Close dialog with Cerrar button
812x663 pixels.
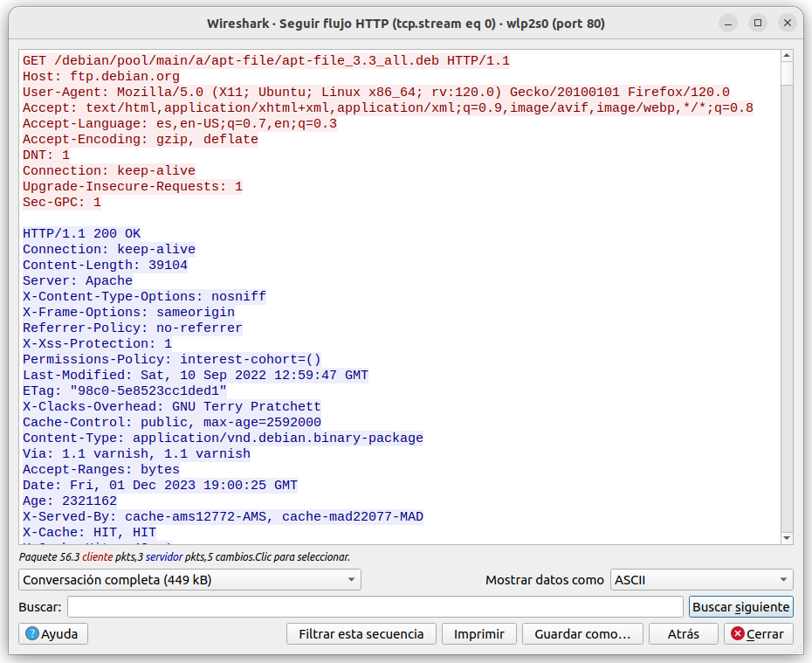click(x=758, y=633)
